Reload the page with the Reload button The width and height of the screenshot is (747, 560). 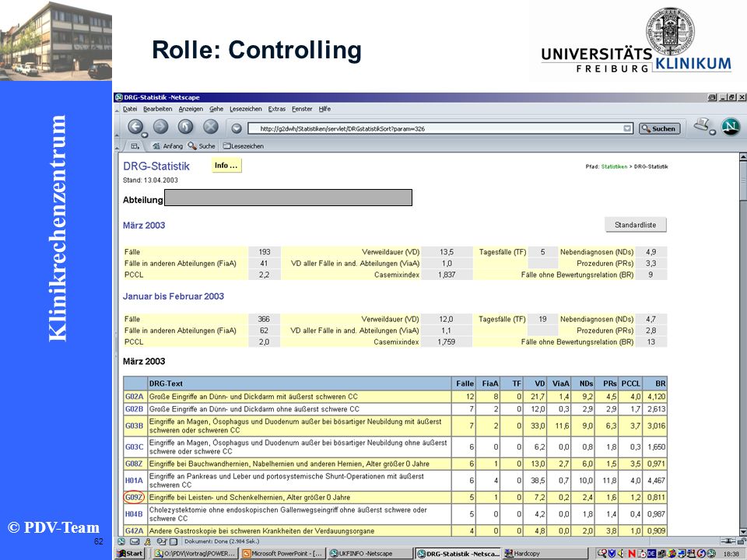(185, 127)
